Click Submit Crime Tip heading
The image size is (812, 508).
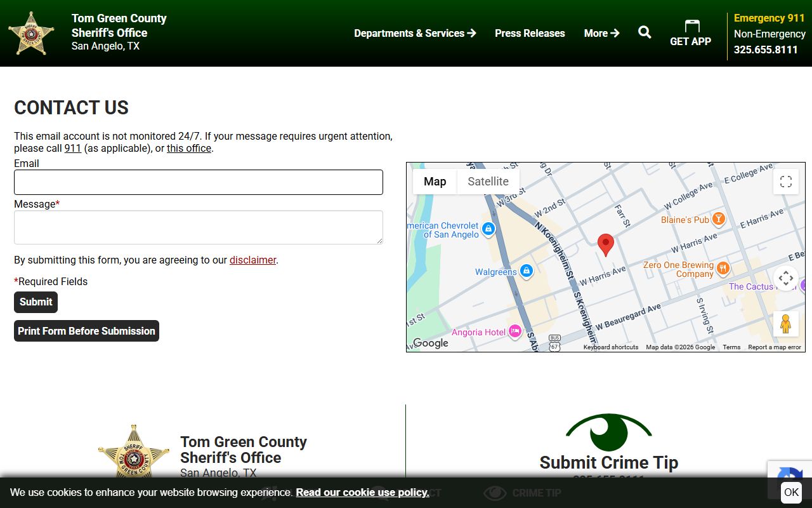pos(609,462)
